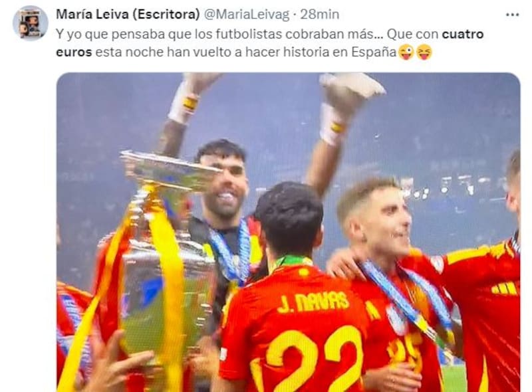Open María Leiva (Escritora) profile name
Screen dimensions: 532x392
coord(128,14)
